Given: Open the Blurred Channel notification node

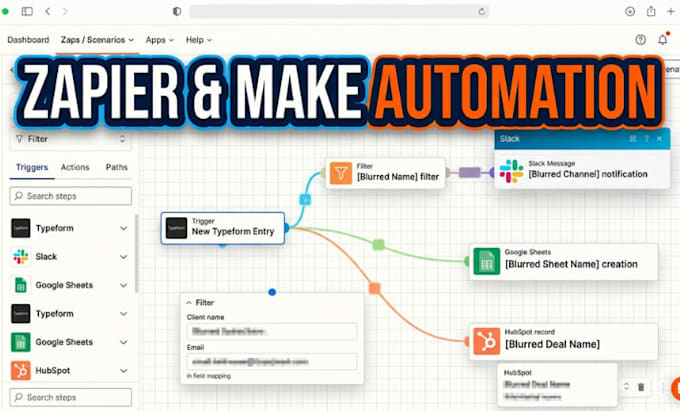Looking at the screenshot, I should point(582,170).
